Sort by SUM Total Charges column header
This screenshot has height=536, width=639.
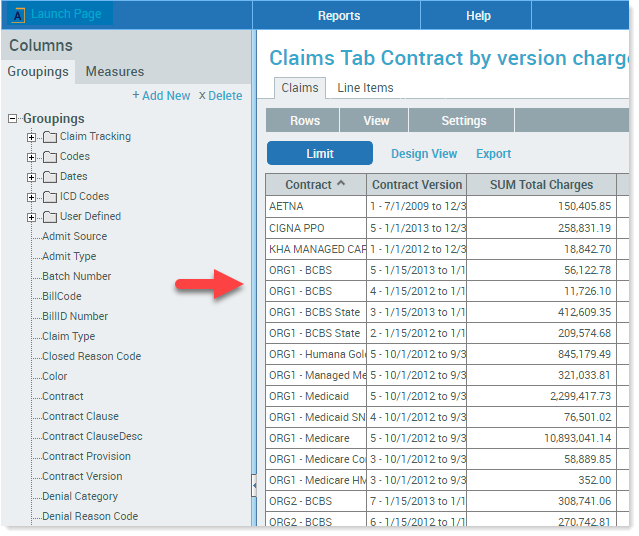(541, 185)
